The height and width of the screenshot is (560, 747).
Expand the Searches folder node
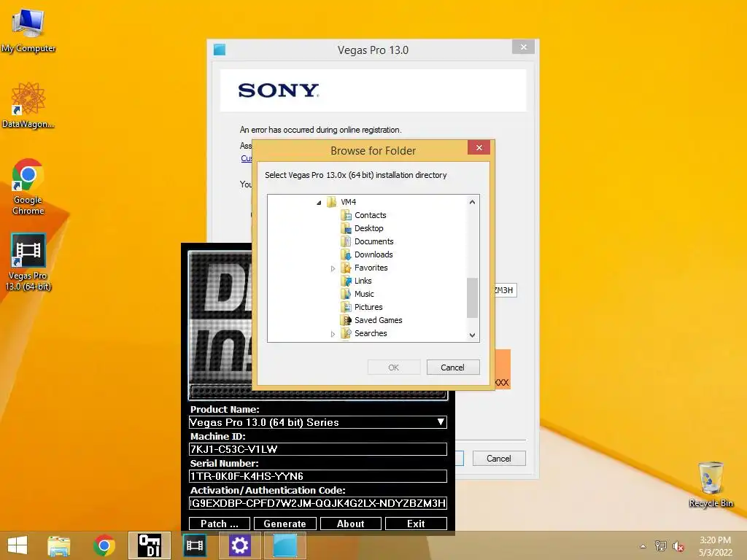[x=333, y=334]
